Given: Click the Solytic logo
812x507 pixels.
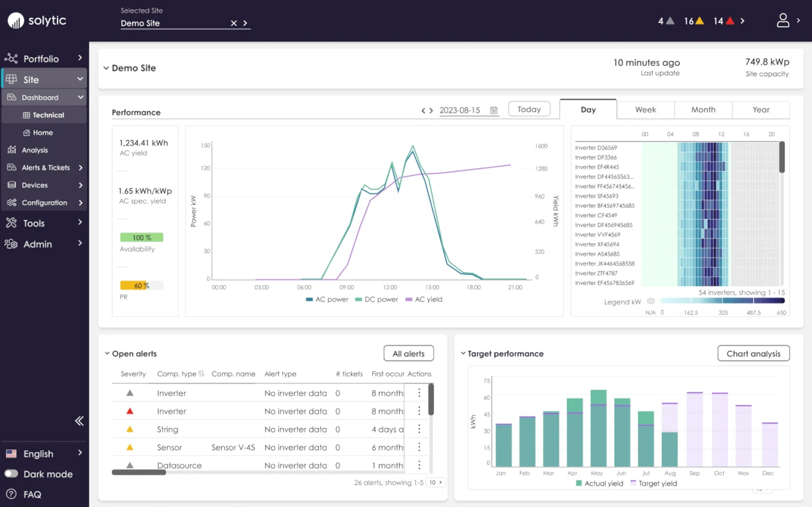Looking at the screenshot, I should [36, 21].
